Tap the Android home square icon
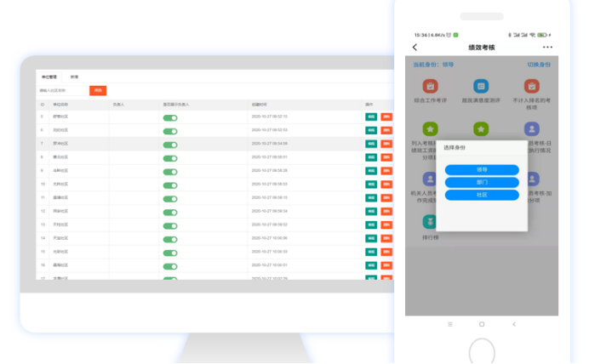 point(482,324)
